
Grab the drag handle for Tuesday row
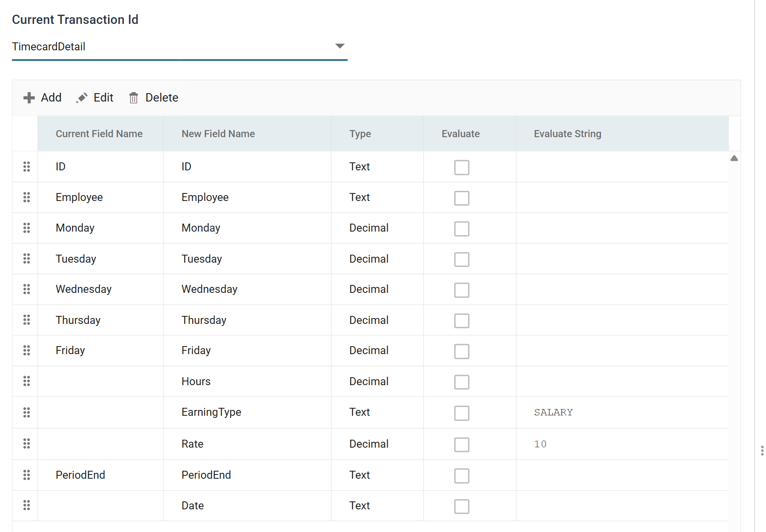(x=26, y=258)
